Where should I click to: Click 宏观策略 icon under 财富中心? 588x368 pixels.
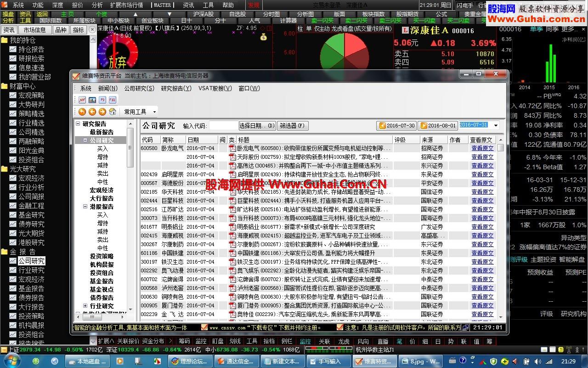point(13,95)
